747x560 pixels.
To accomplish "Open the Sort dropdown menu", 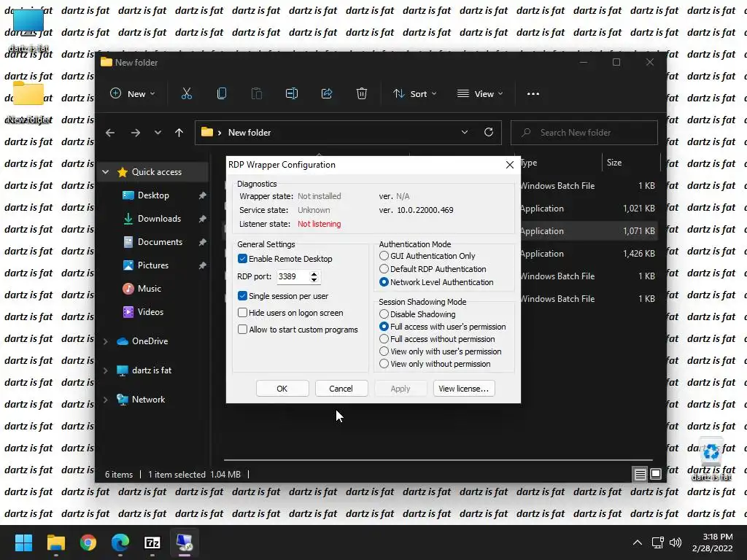I will point(414,94).
